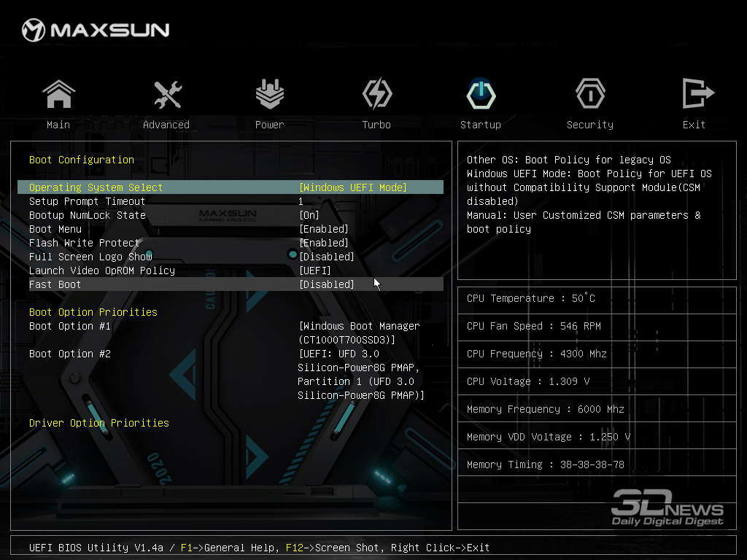
Task: Click the CPU Voltage 1.309 V reading
Action: pos(528,381)
